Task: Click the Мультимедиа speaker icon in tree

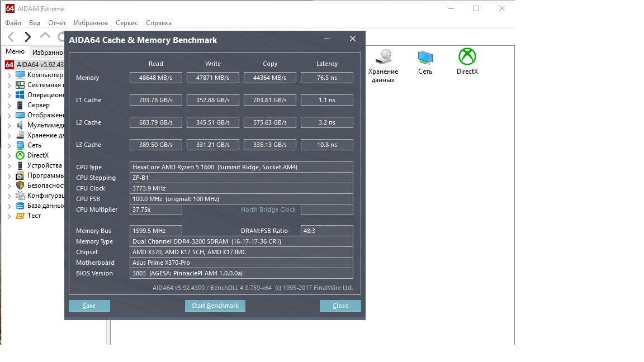Action: click(x=20, y=125)
